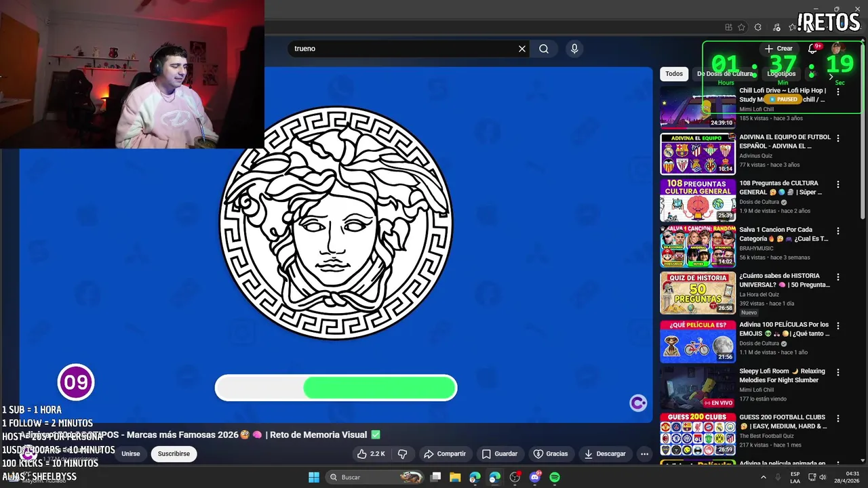The height and width of the screenshot is (488, 868).
Task: Open OBS Studio from the taskbar
Action: click(515, 477)
